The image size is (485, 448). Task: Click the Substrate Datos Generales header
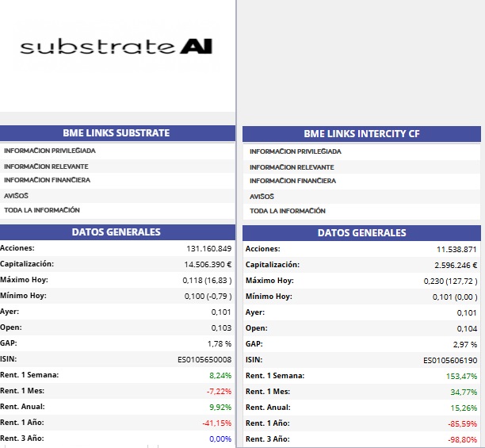(117, 232)
